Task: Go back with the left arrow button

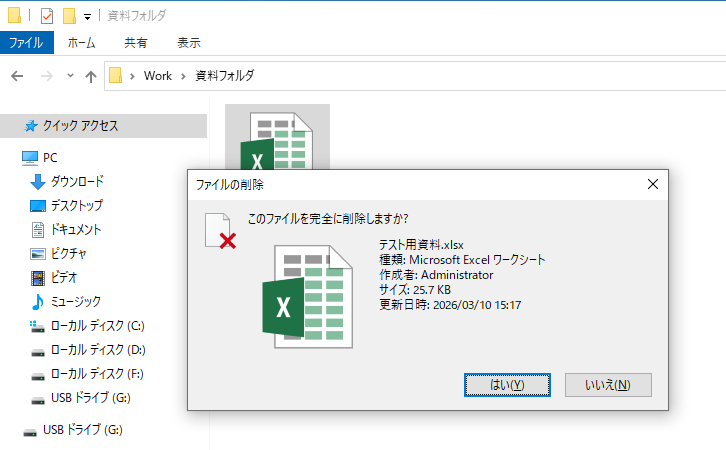Action: pyautogui.click(x=17, y=75)
